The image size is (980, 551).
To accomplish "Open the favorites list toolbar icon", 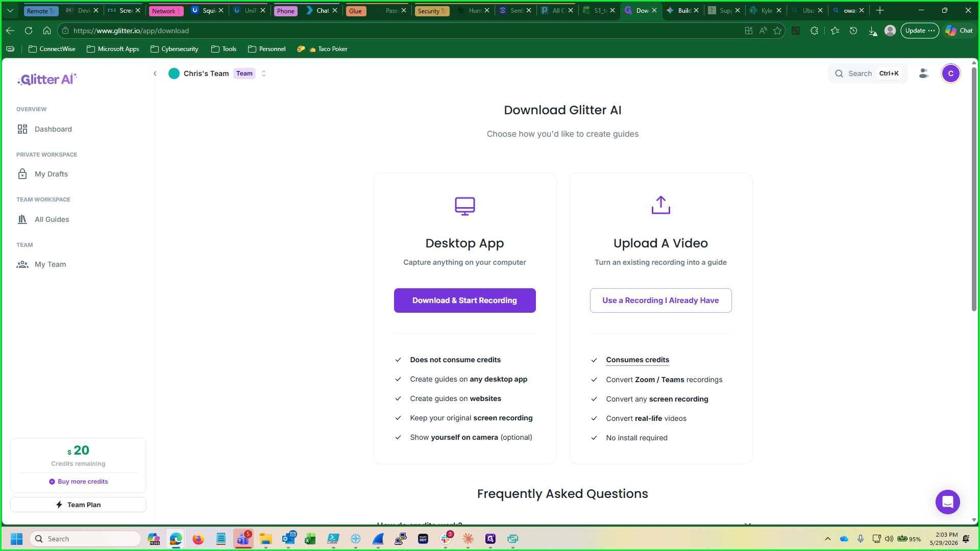I will 835,31.
